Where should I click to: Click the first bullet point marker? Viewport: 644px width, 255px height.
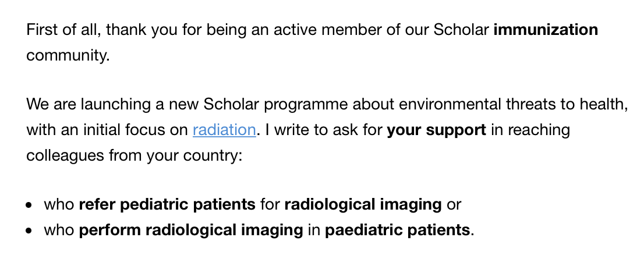(x=30, y=205)
